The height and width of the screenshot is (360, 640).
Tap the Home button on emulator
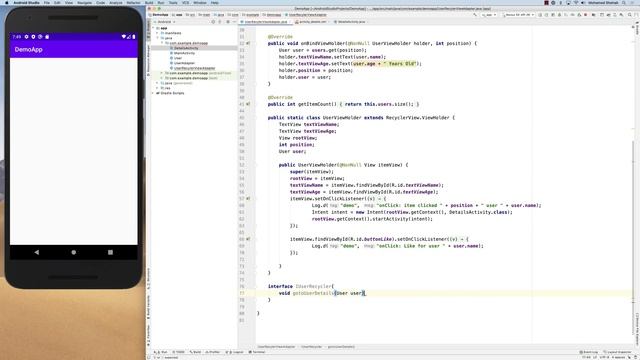73,252
